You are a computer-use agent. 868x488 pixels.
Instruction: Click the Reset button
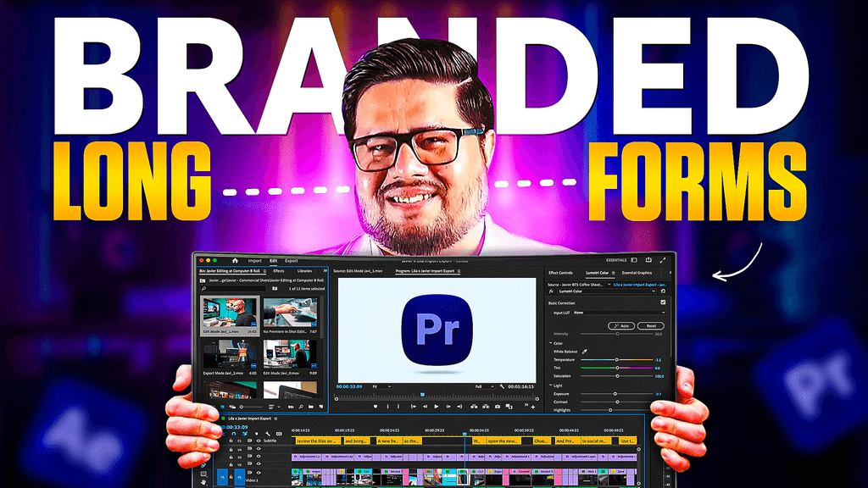[651, 325]
